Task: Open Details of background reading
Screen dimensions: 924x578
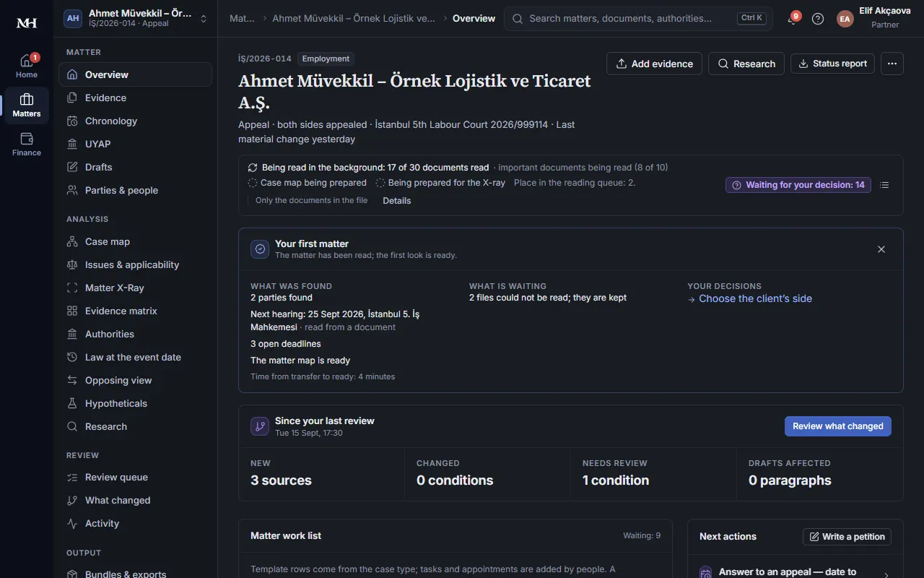Action: tap(397, 201)
